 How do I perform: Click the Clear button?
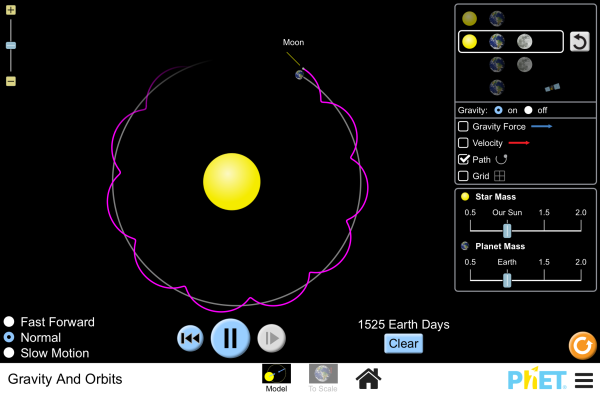coord(403,344)
